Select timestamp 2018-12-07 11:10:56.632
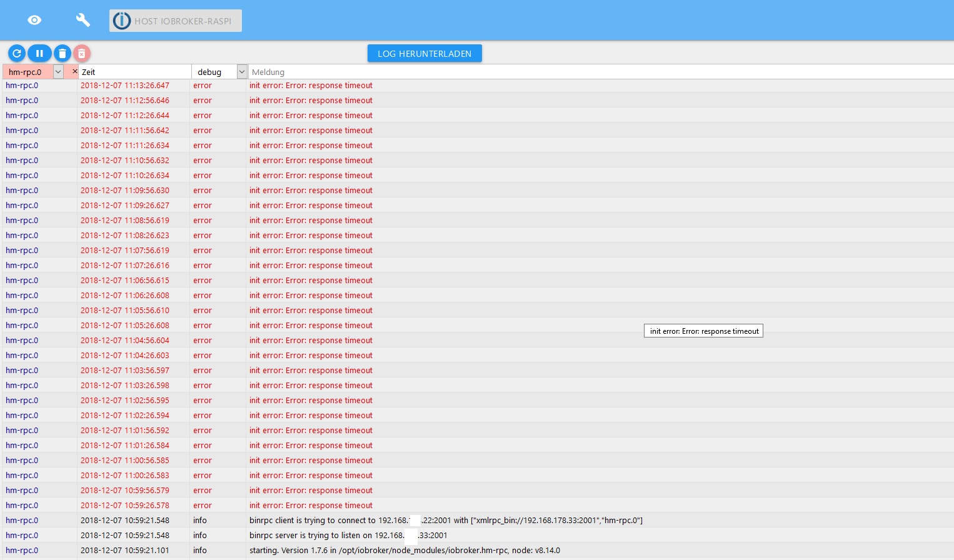 coord(125,161)
